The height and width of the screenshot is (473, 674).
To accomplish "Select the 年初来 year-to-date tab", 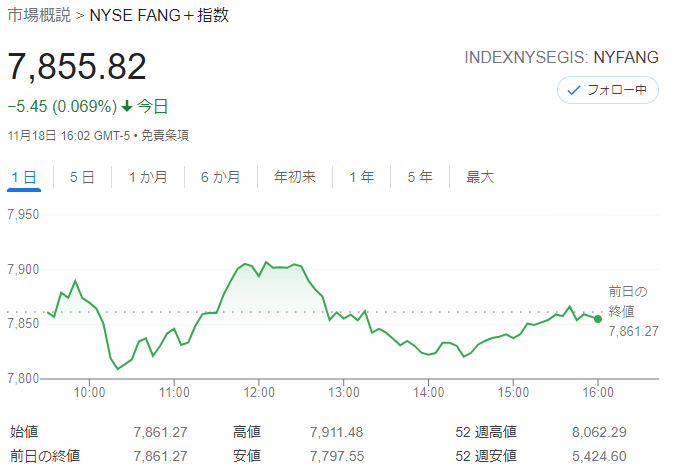I will pyautogui.click(x=295, y=177).
